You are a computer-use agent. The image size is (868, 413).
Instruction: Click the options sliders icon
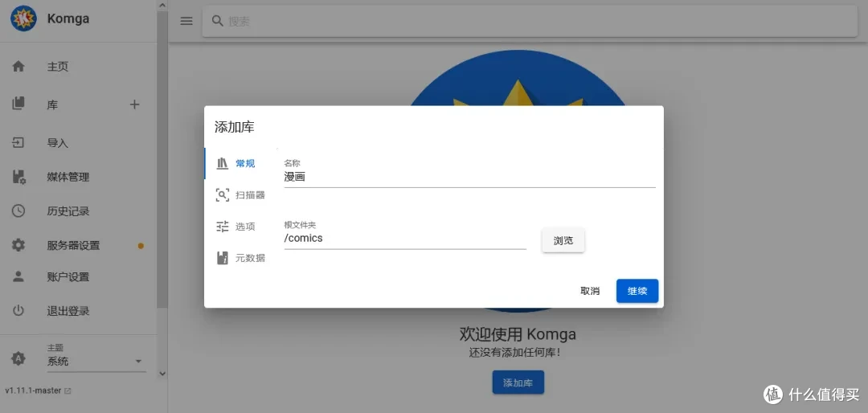point(223,227)
